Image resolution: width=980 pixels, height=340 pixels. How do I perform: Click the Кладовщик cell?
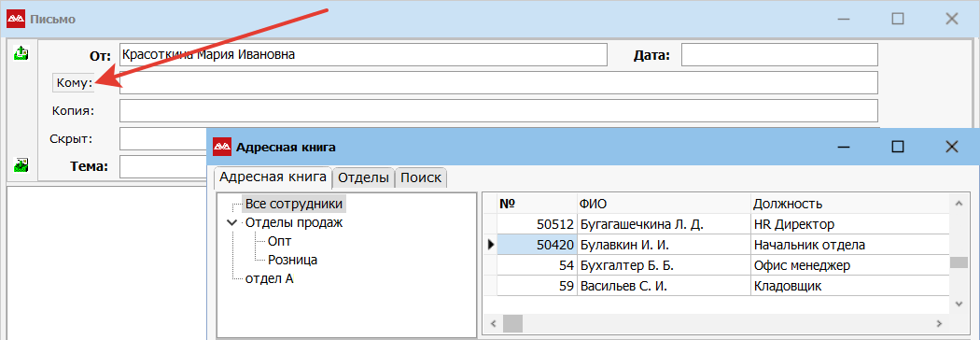pyautogui.click(x=850, y=286)
